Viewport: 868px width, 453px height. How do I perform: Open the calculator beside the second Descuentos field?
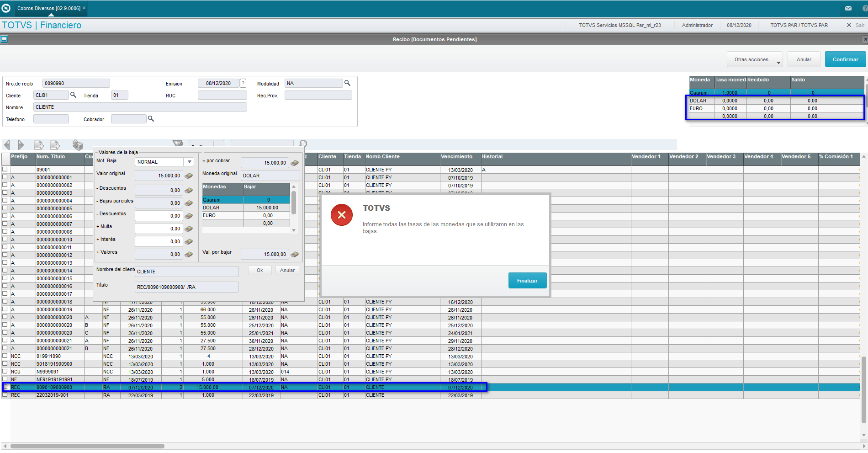(x=189, y=216)
